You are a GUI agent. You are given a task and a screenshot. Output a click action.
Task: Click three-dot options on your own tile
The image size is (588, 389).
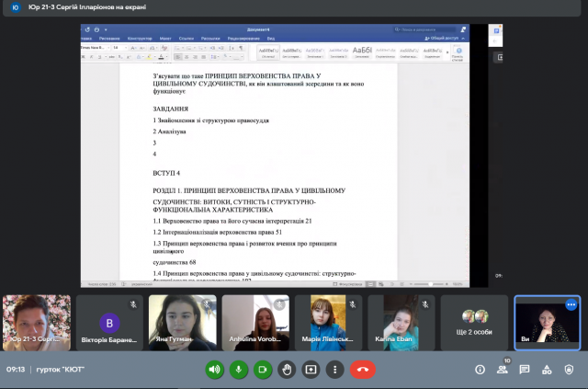571,304
